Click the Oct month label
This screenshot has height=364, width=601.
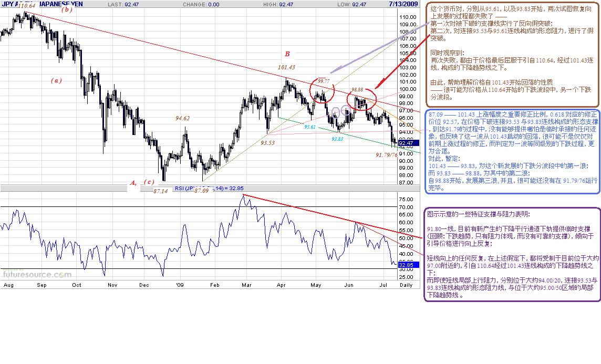[x=77, y=285]
